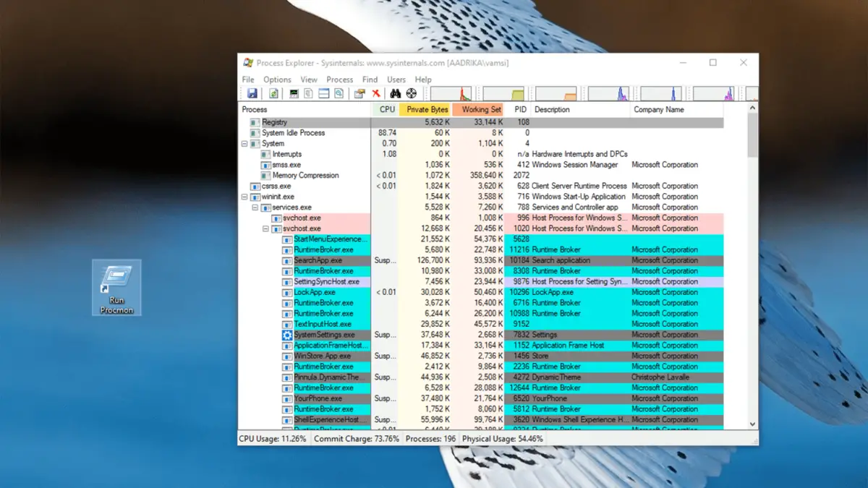The width and height of the screenshot is (868, 488).
Task: Click the YourPhone.exe process icon
Action: tap(287, 398)
